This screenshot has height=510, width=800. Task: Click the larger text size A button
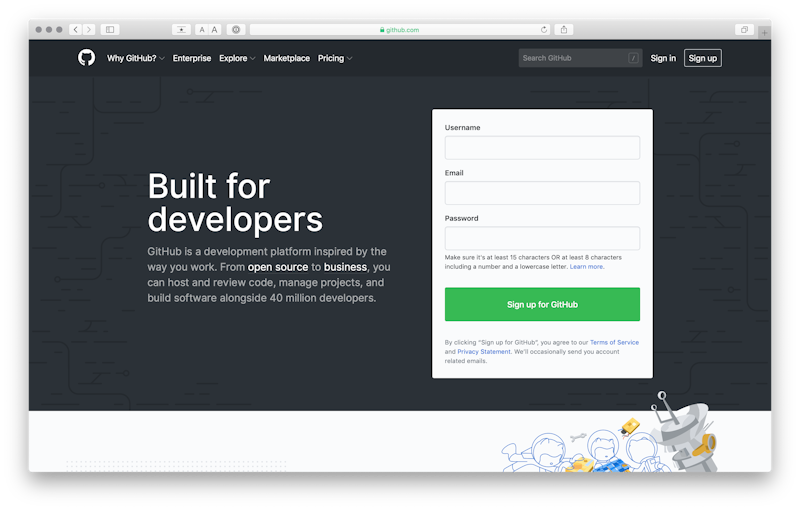(214, 30)
